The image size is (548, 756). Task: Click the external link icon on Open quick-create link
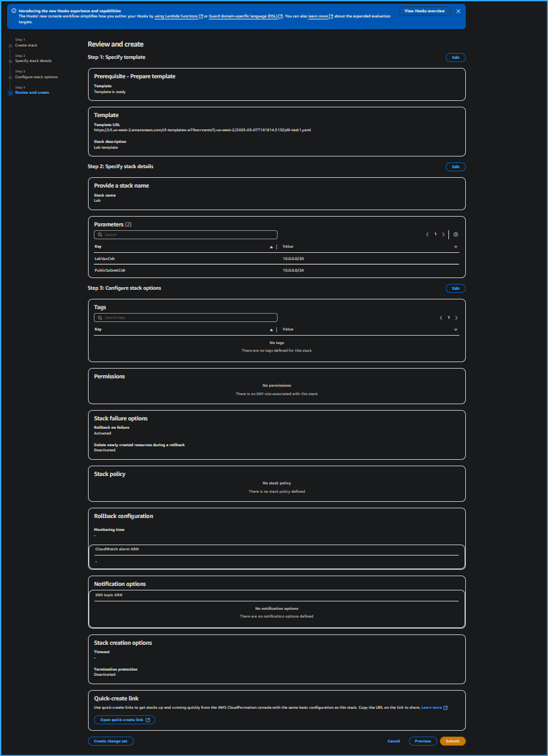coord(149,719)
